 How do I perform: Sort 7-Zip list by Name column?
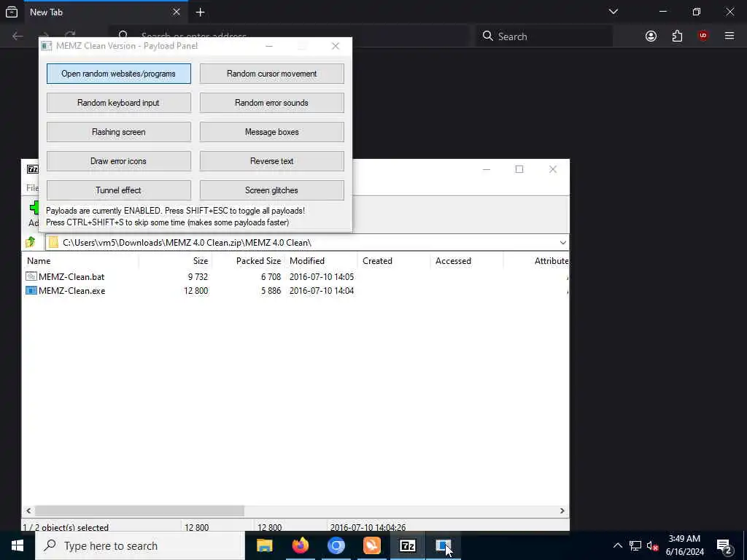click(x=80, y=261)
